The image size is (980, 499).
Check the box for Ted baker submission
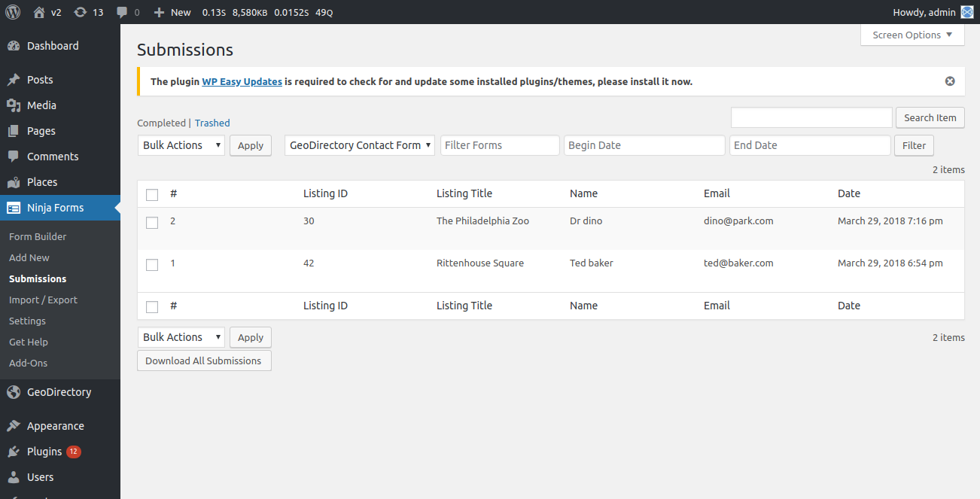[152, 265]
